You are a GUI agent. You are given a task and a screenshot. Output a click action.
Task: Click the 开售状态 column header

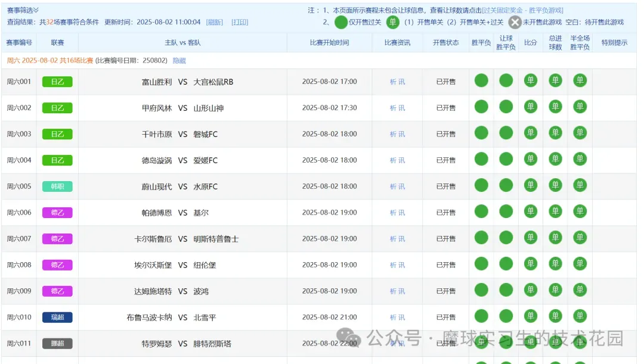point(445,43)
